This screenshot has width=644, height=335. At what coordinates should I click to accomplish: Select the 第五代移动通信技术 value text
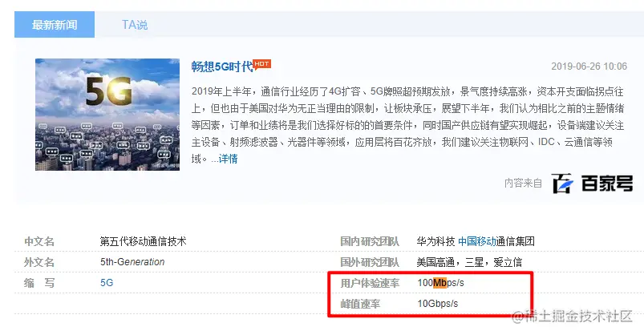pyautogui.click(x=143, y=241)
